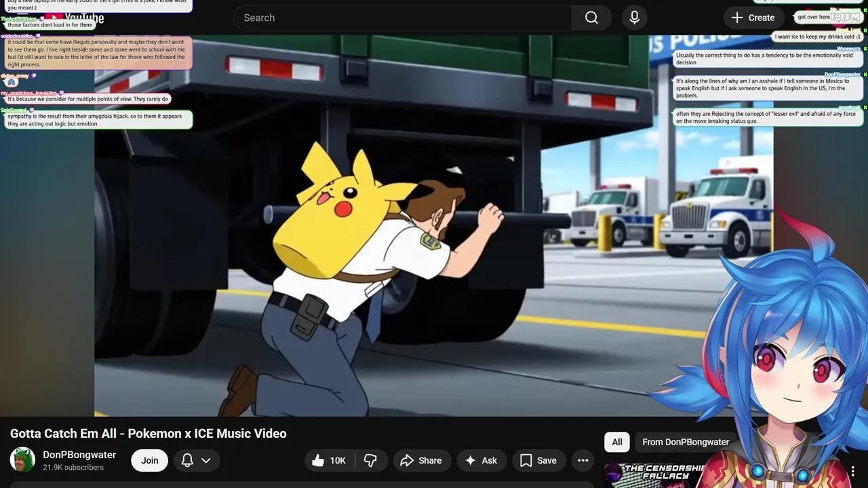Screen dimensions: 868x488
Task: Open DonPBongwater channel name link
Action: pyautogui.click(x=79, y=455)
